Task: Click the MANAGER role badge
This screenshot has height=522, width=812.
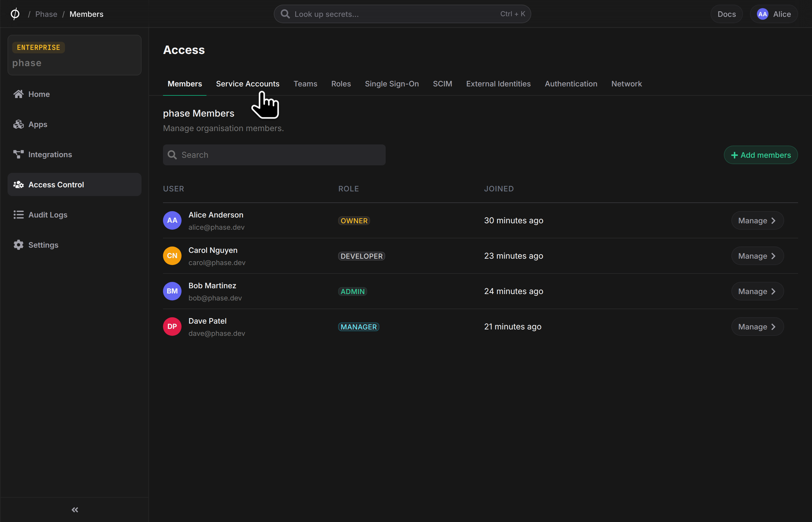Action: (x=358, y=327)
